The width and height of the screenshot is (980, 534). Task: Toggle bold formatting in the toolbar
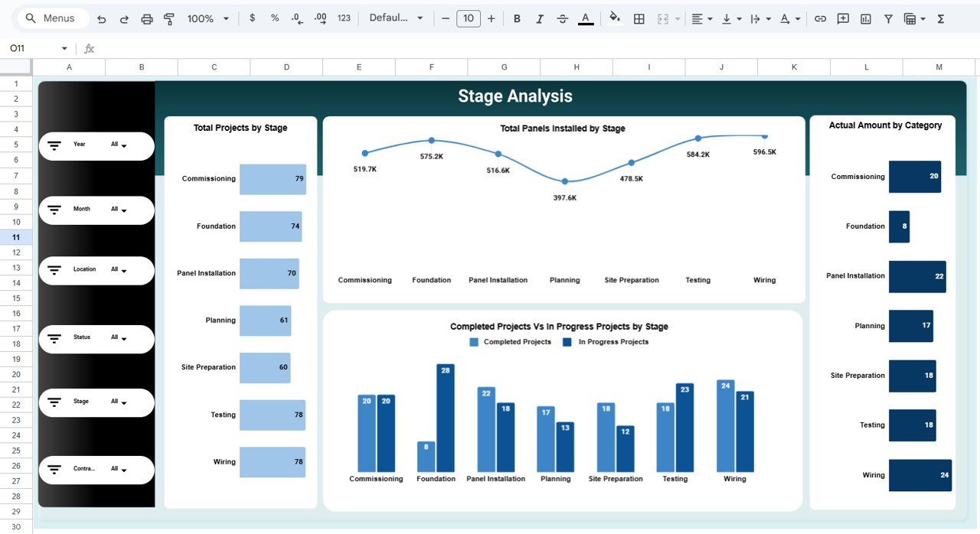pyautogui.click(x=517, y=18)
